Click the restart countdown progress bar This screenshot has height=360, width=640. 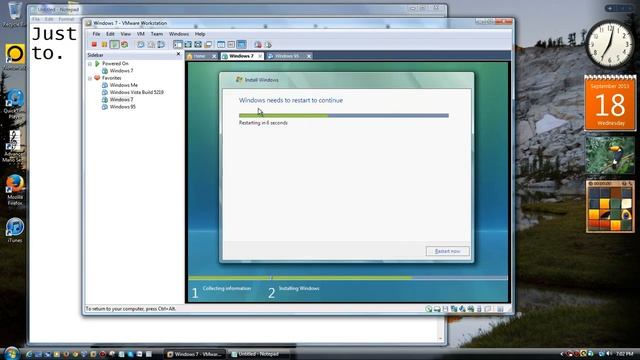(x=344, y=116)
